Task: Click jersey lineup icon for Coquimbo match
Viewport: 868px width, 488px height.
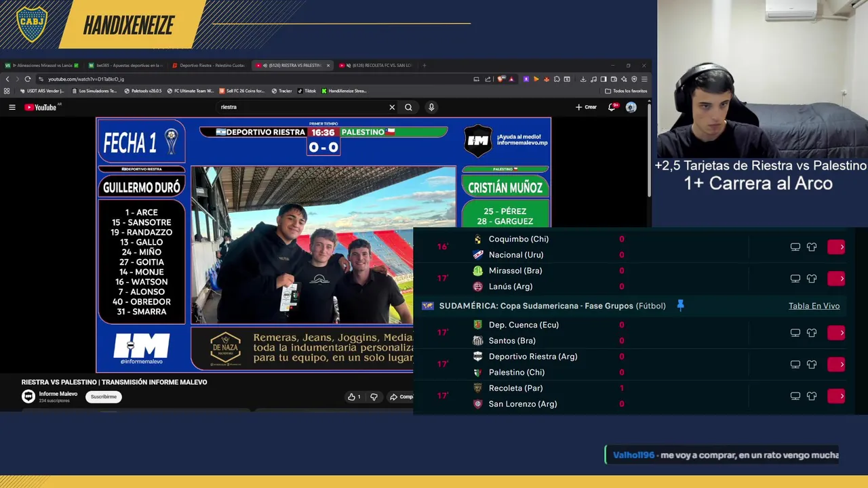Action: pos(812,247)
